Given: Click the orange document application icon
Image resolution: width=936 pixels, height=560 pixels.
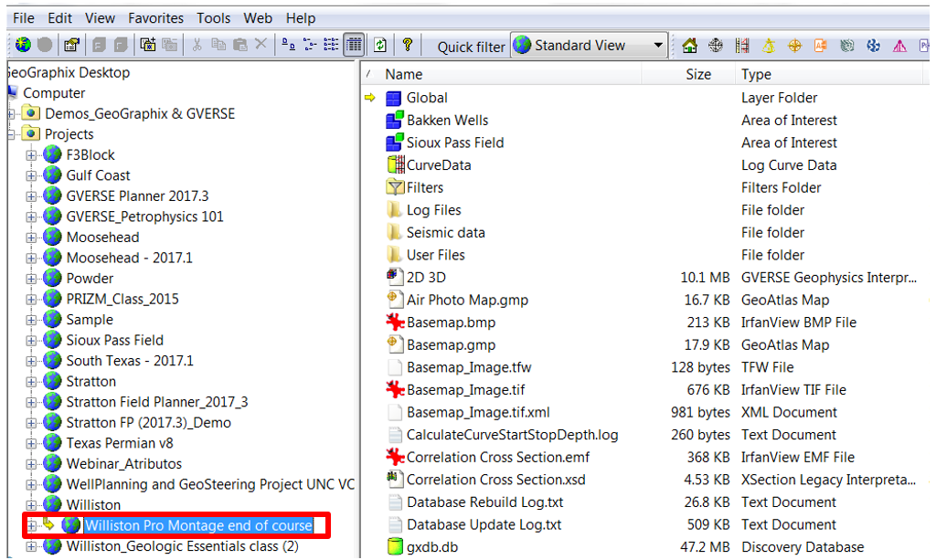Looking at the screenshot, I should pyautogui.click(x=821, y=46).
